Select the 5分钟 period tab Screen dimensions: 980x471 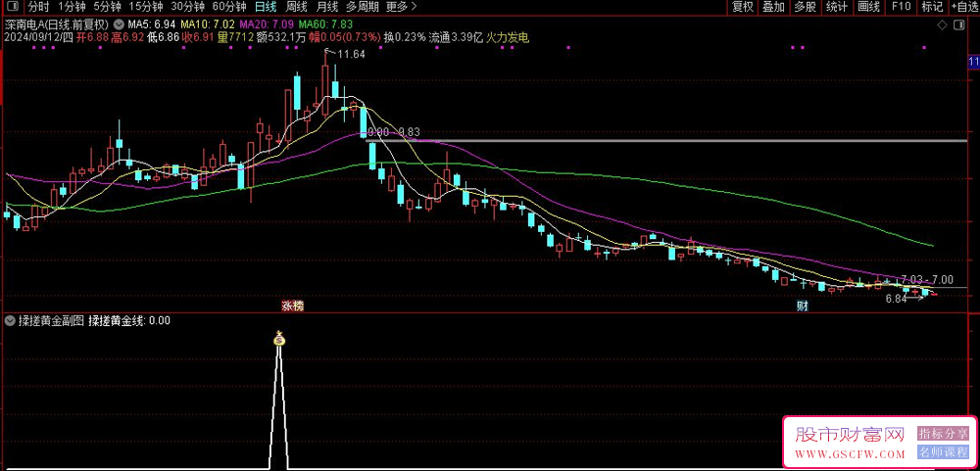[106, 7]
